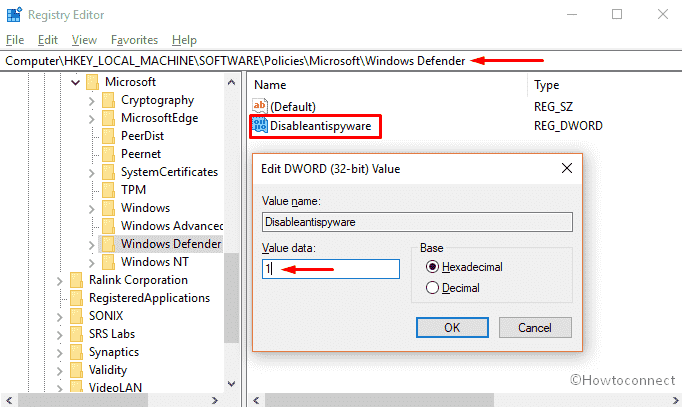Click the SONIX folder icon
This screenshot has width=682, height=407.
tap(77, 316)
